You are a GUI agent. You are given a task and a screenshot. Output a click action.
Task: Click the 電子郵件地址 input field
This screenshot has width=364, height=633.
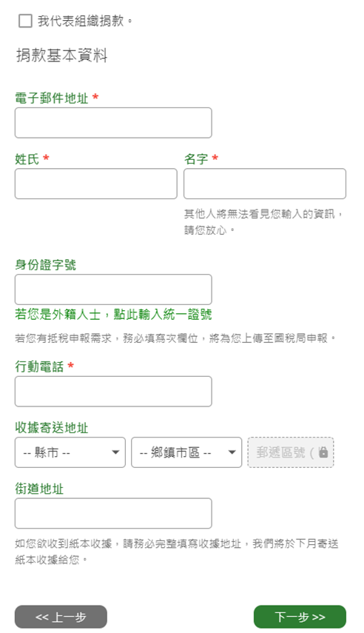click(113, 123)
